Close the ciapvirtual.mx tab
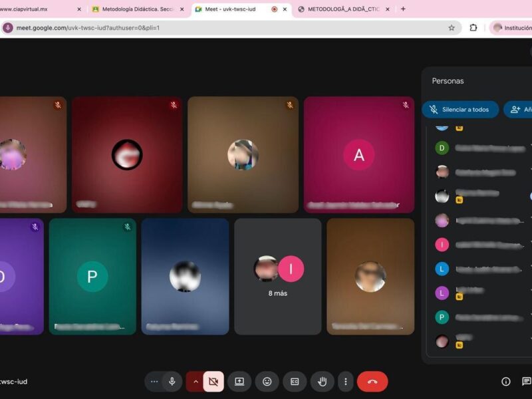 pyautogui.click(x=79, y=9)
